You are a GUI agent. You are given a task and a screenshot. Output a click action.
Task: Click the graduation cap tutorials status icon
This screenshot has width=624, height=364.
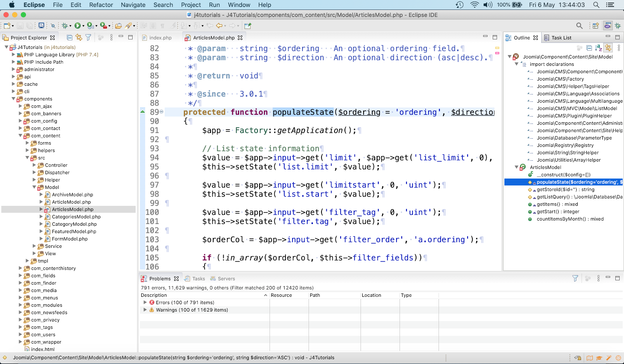pyautogui.click(x=599, y=358)
